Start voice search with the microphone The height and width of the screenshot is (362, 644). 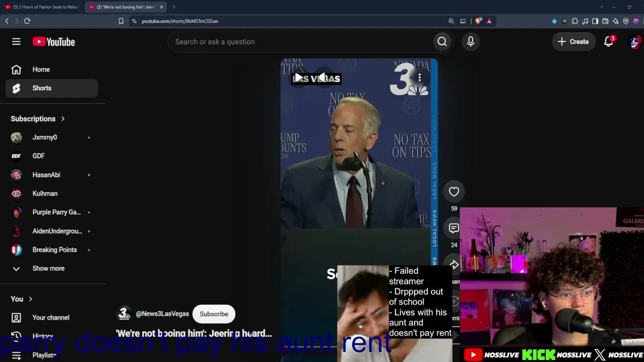(470, 42)
